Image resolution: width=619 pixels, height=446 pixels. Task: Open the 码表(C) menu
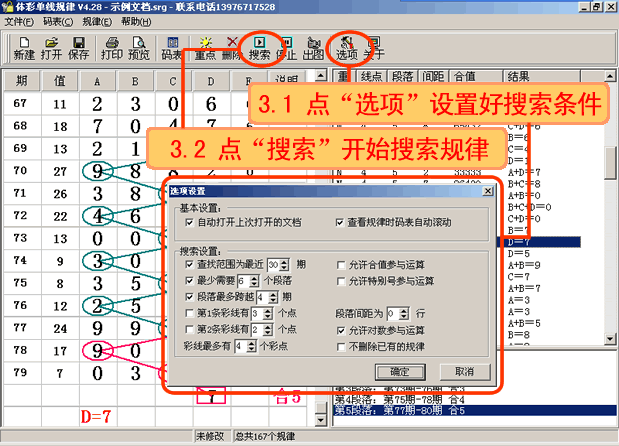click(58, 22)
